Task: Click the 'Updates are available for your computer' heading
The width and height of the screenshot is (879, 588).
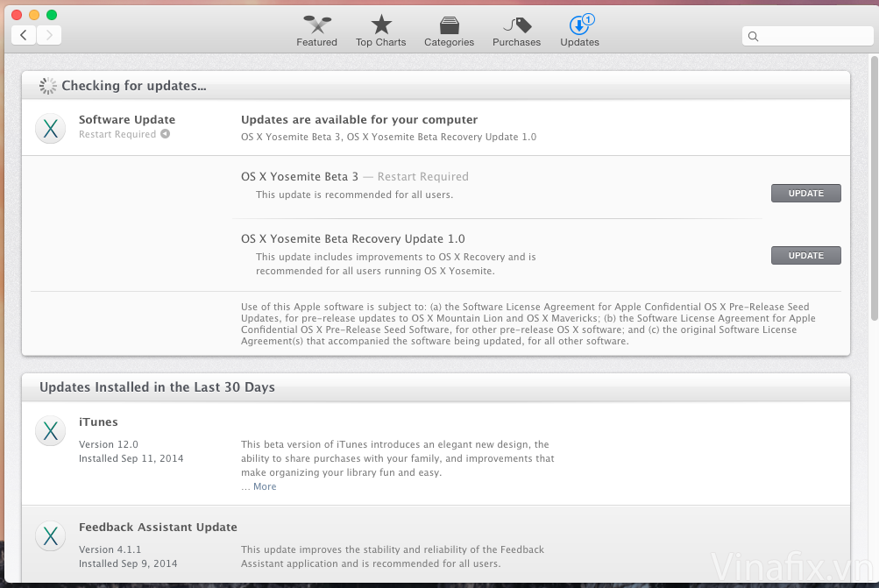Action: click(x=359, y=119)
